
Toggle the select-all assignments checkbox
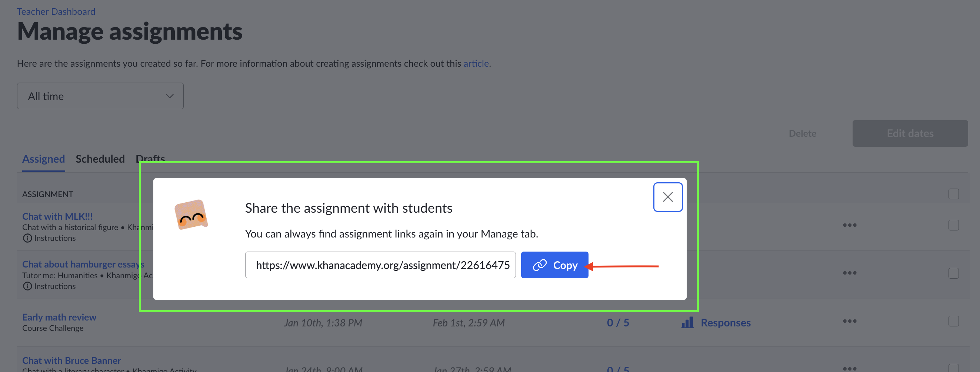tap(953, 194)
